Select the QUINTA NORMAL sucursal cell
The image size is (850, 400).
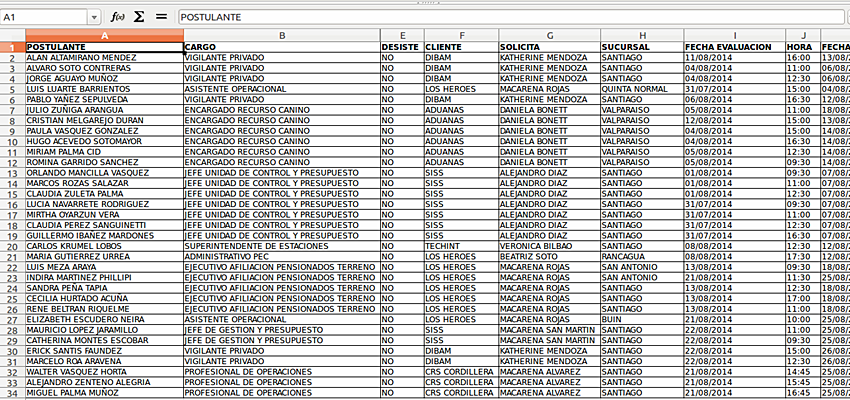(641, 89)
